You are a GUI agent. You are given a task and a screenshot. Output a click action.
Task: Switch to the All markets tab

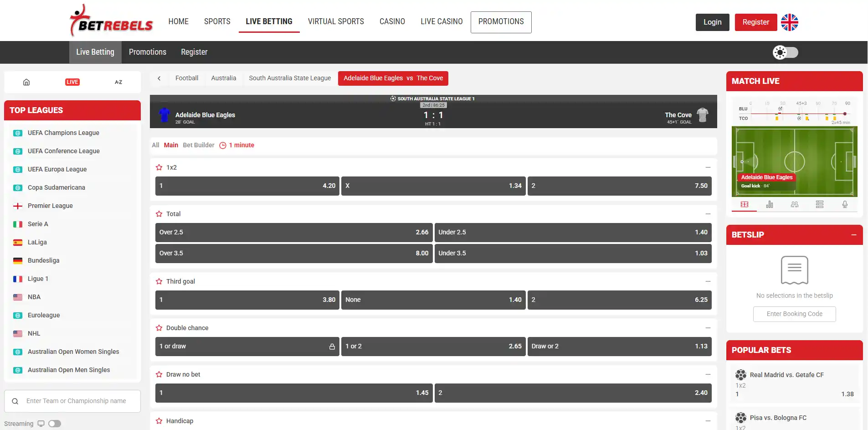pos(155,145)
